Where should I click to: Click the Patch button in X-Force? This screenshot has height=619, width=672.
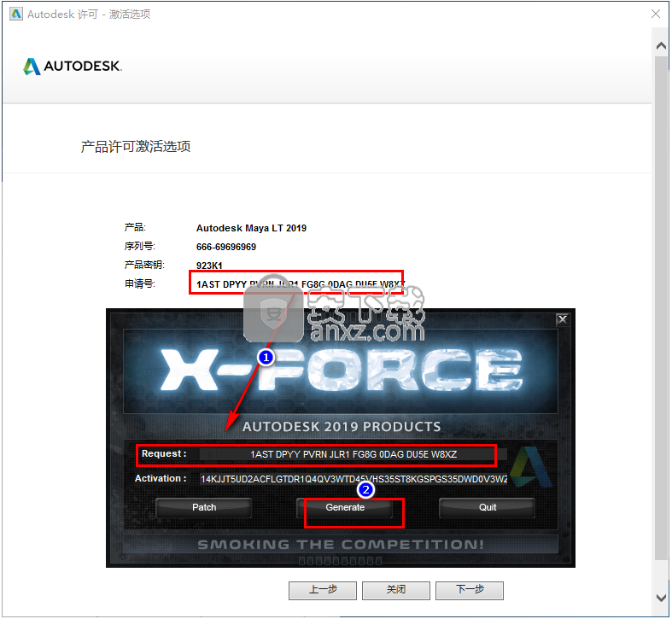coord(203,508)
